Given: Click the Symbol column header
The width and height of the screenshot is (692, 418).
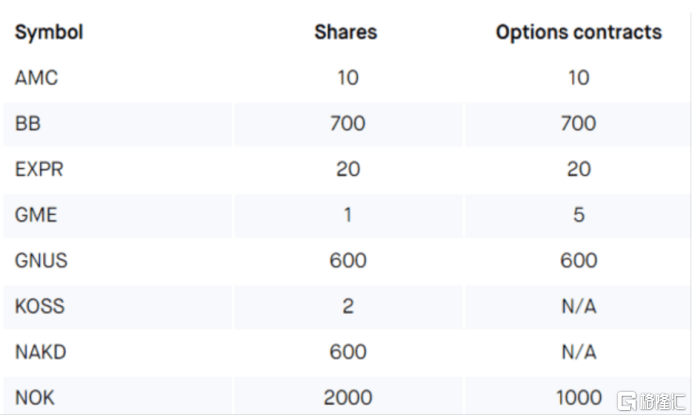Looking at the screenshot, I should (x=49, y=32).
